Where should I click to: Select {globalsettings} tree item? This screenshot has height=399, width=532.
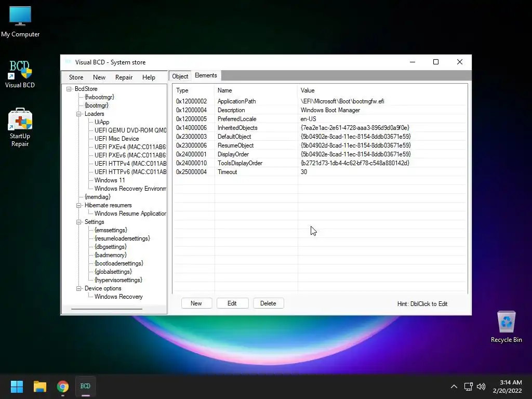pyautogui.click(x=113, y=272)
